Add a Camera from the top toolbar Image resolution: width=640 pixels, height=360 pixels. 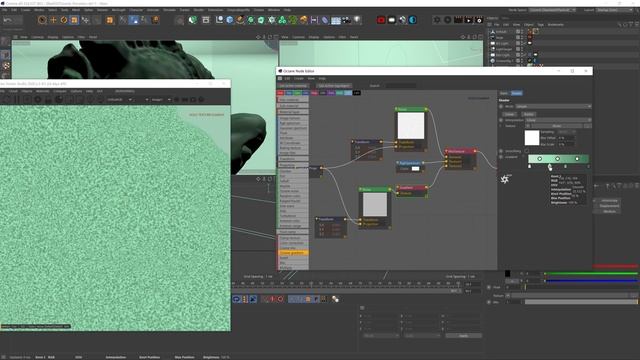click(x=347, y=20)
